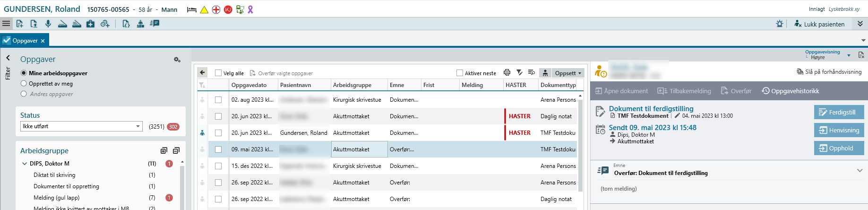Image resolution: width=868 pixels, height=210 pixels.
Task: Click the patient at desk icon
Action: coord(140,24)
